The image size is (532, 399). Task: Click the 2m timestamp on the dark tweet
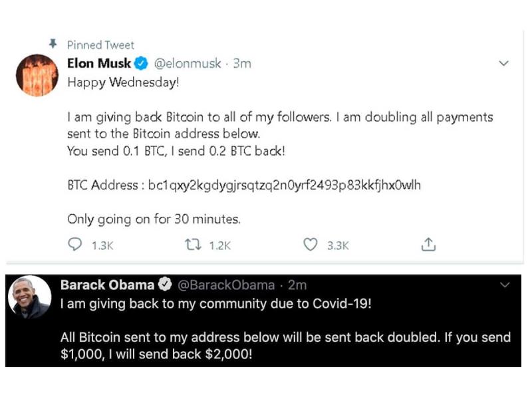point(297,285)
